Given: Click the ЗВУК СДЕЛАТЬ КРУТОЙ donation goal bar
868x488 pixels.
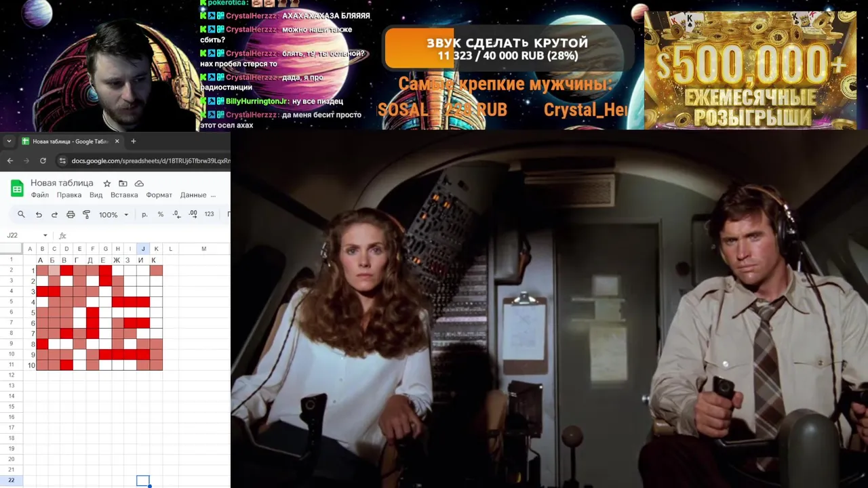Looking at the screenshot, I should coord(508,49).
